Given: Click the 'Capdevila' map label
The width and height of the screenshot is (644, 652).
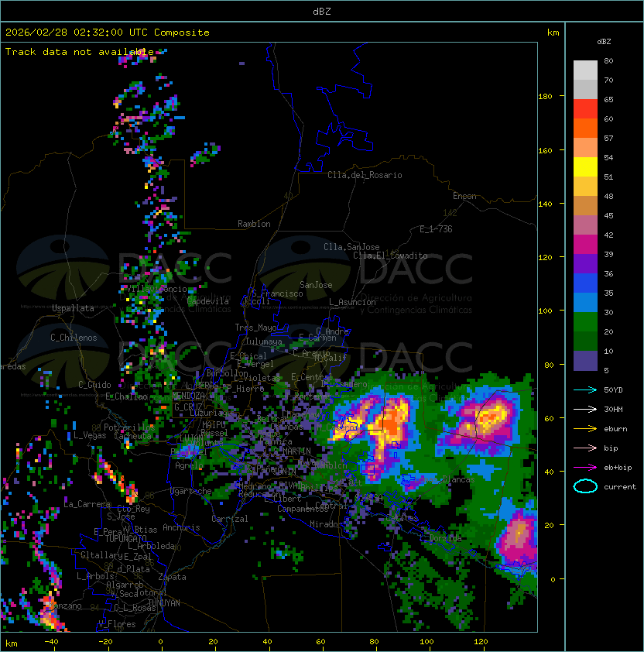Looking at the screenshot, I should click(208, 301).
